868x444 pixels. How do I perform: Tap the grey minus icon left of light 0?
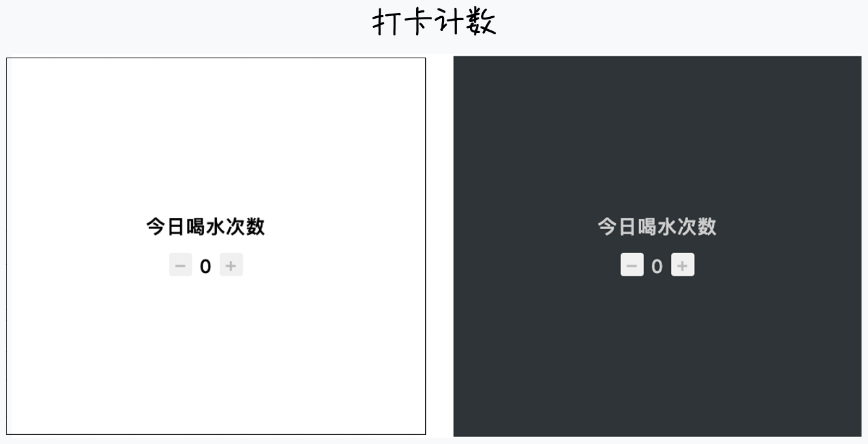point(181,265)
